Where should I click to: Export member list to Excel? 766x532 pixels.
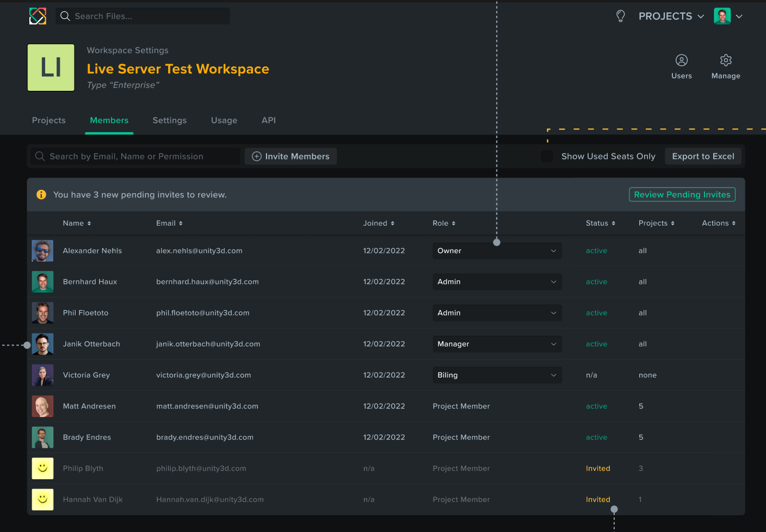703,157
